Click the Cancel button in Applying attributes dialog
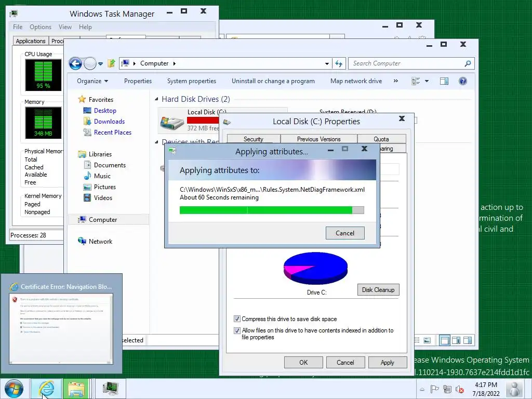This screenshot has width=532, height=399. tap(345, 233)
